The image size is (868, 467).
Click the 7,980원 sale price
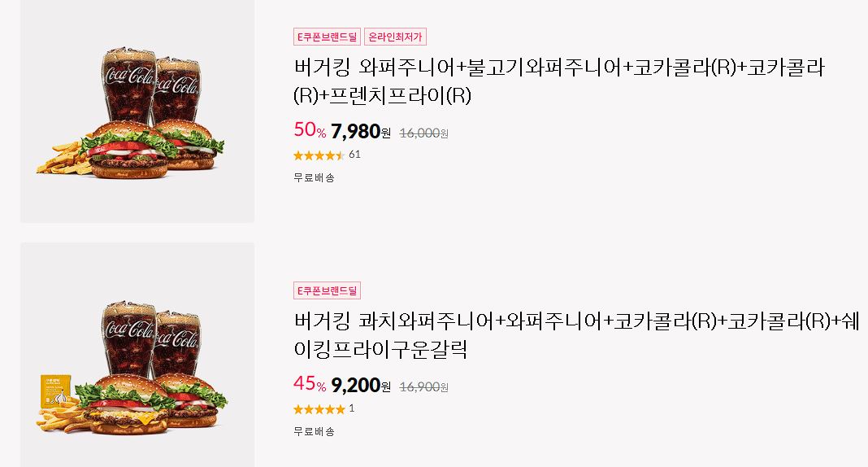pyautogui.click(x=360, y=131)
